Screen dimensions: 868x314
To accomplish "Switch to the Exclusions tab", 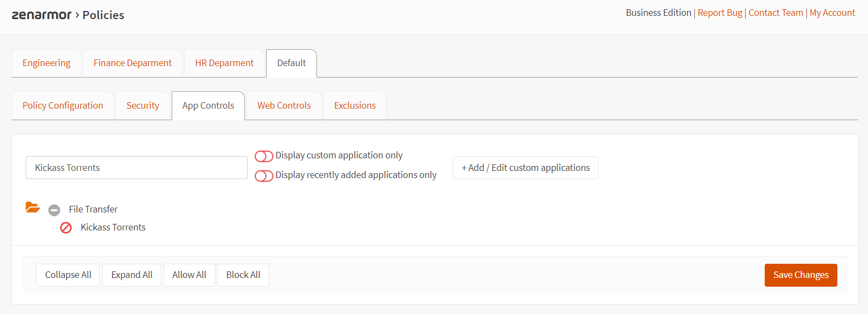I will click(355, 106).
